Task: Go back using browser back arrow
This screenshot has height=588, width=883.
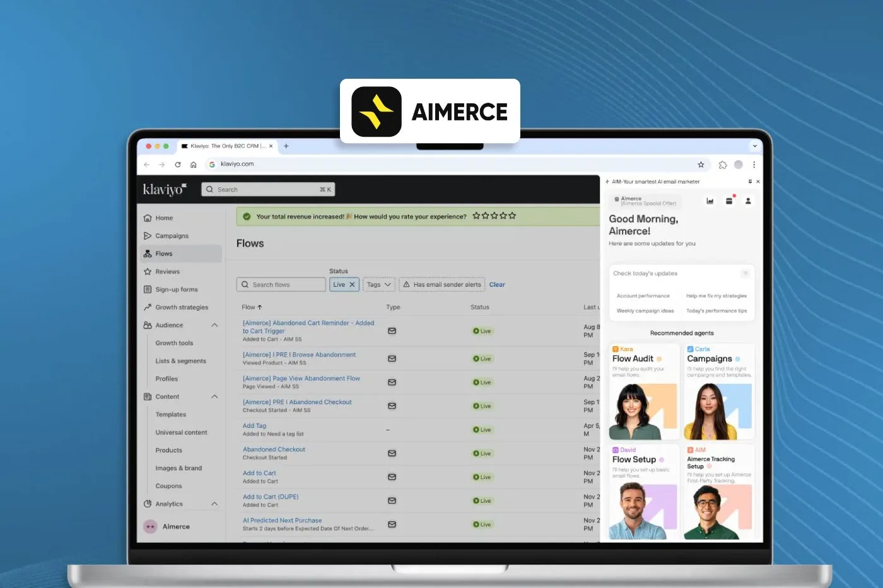Action: click(x=146, y=164)
